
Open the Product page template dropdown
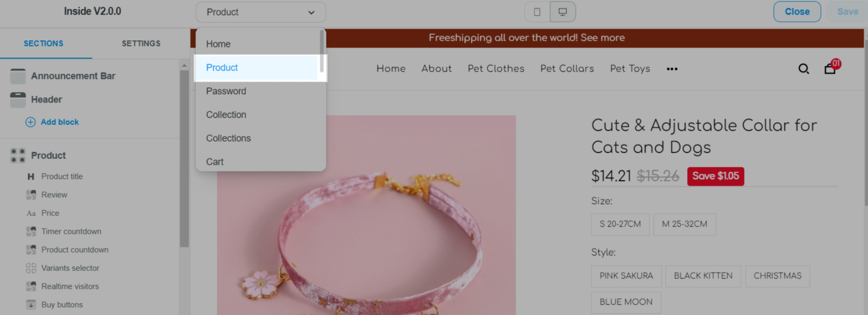click(x=261, y=12)
